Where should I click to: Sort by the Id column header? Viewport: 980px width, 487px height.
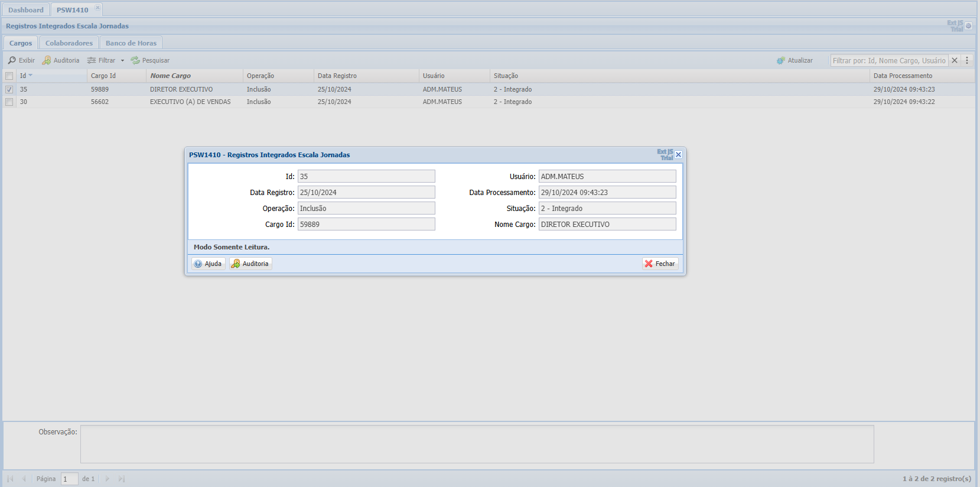click(x=51, y=76)
